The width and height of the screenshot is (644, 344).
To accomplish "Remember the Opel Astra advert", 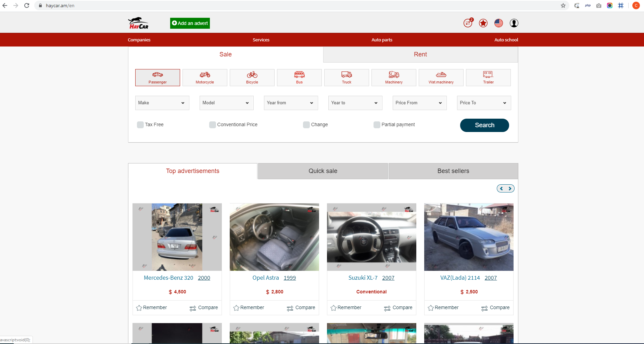I will point(249,308).
